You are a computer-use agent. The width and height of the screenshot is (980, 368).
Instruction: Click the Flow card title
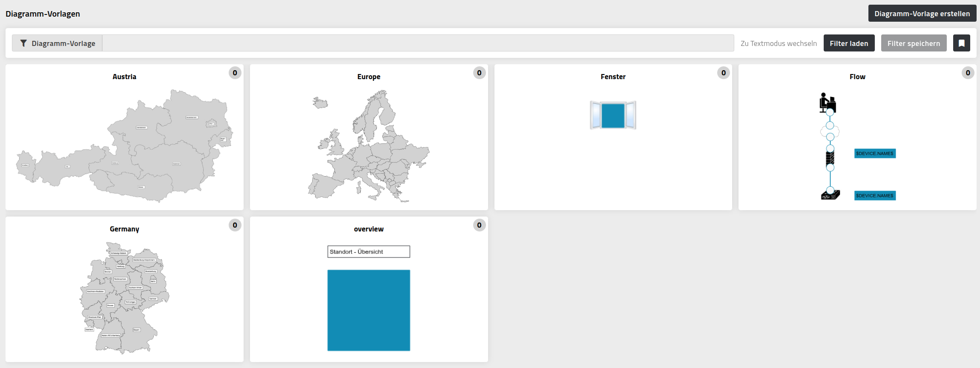(x=857, y=77)
